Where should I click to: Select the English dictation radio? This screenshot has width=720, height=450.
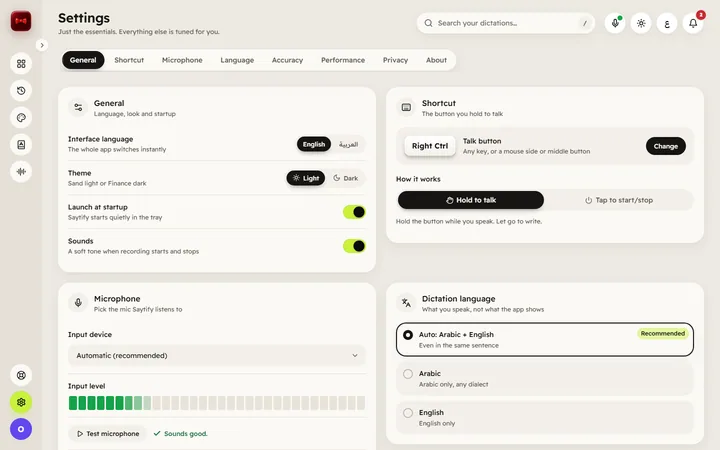pyautogui.click(x=408, y=413)
